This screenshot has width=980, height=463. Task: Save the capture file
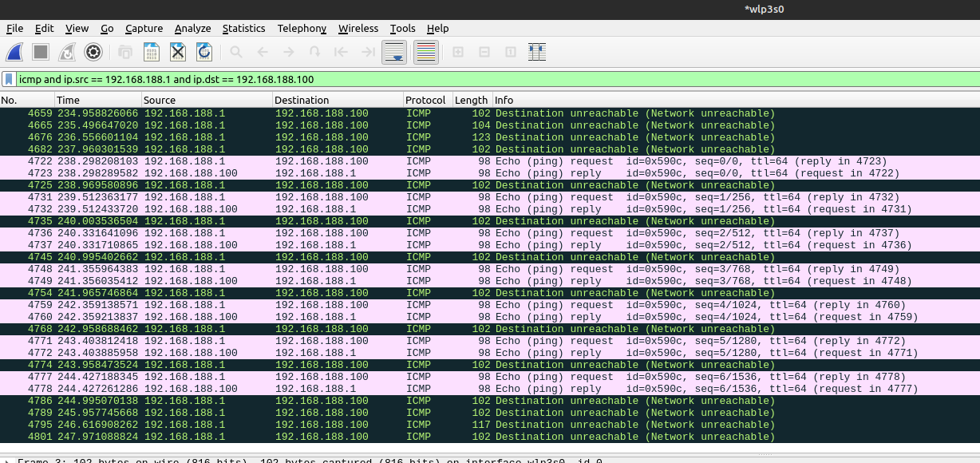click(151, 53)
